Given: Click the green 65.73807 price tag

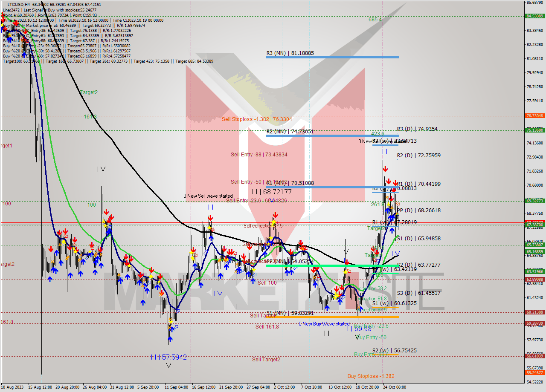Looking at the screenshot, I should pyautogui.click(x=534, y=245).
